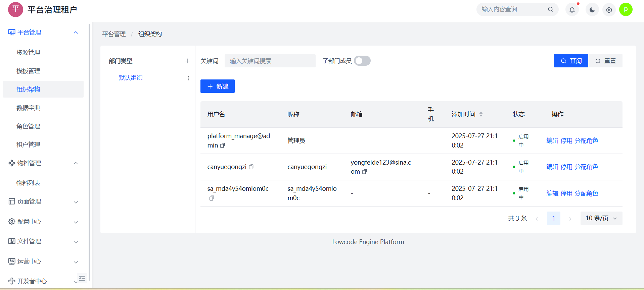644x290 pixels.
Task: Open more options for 默认组织
Action: tap(188, 78)
